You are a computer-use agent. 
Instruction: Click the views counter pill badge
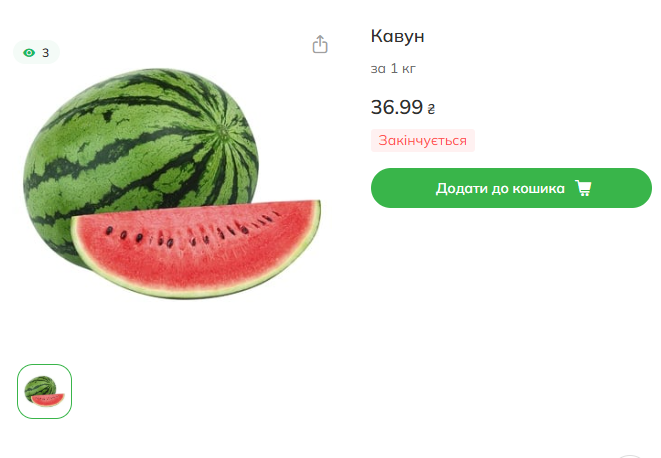pyautogui.click(x=36, y=52)
